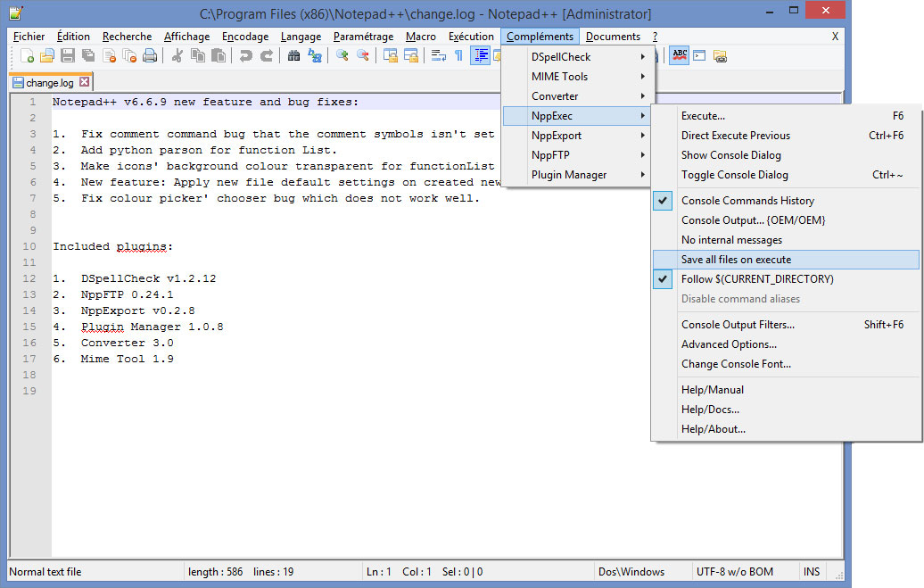Click the Open file folder icon
The image size is (924, 588).
pyautogui.click(x=47, y=56)
